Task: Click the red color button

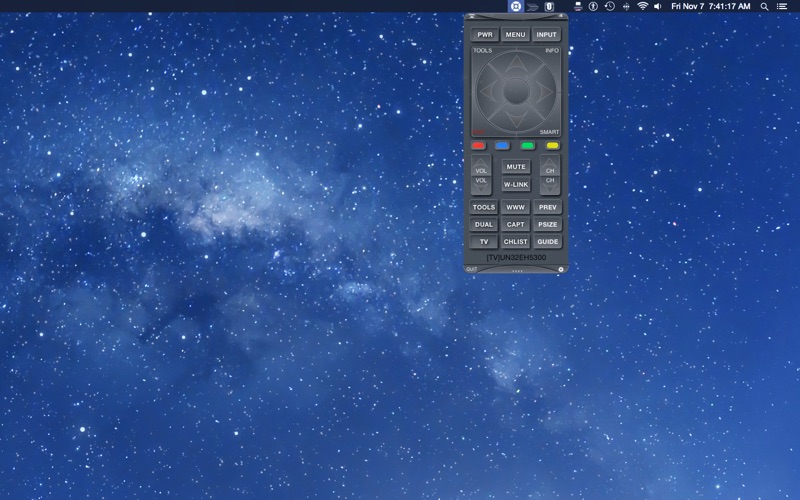Action: (479, 146)
